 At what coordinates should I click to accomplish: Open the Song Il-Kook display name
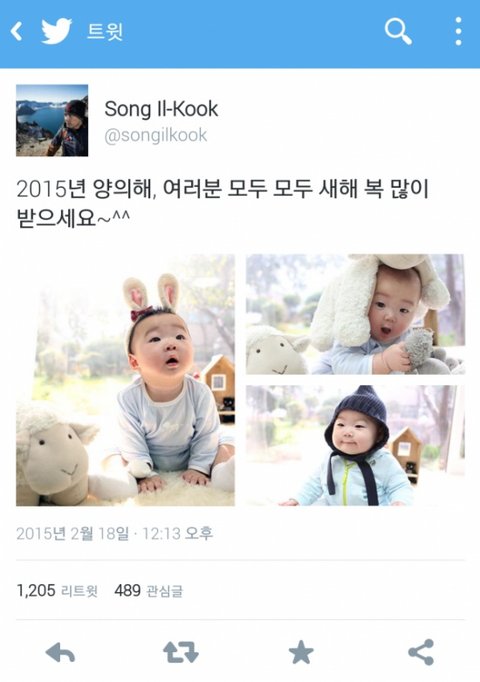tap(161, 109)
